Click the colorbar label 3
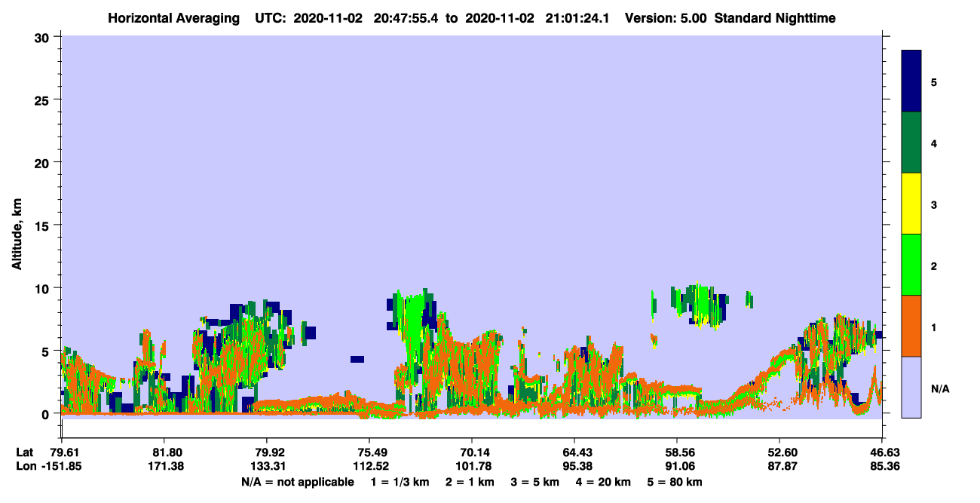980x503 pixels. (934, 204)
